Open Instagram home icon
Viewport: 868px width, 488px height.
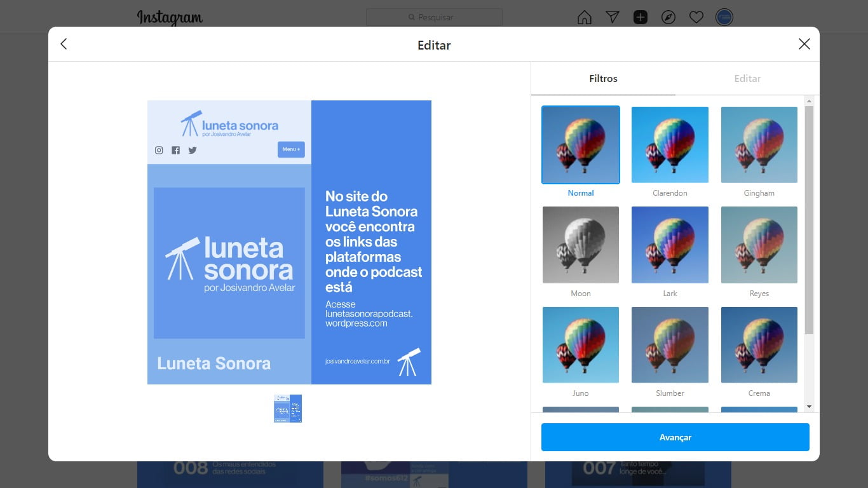(x=585, y=17)
